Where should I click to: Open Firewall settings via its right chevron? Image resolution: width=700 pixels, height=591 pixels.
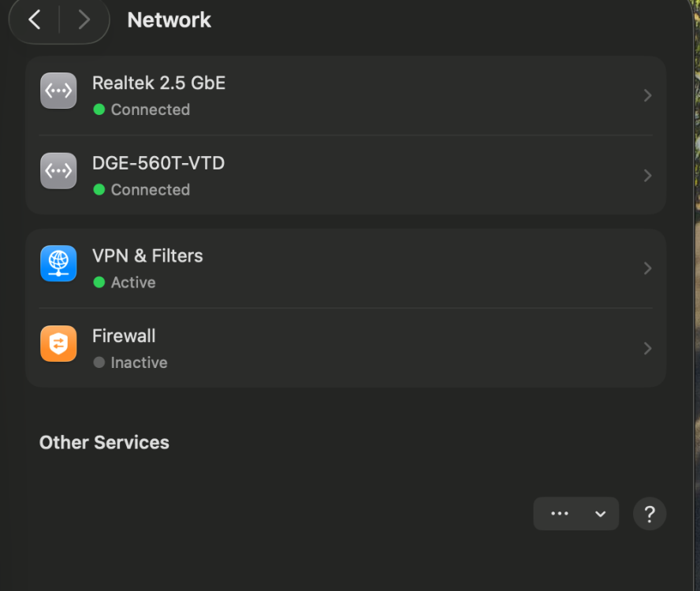(648, 348)
